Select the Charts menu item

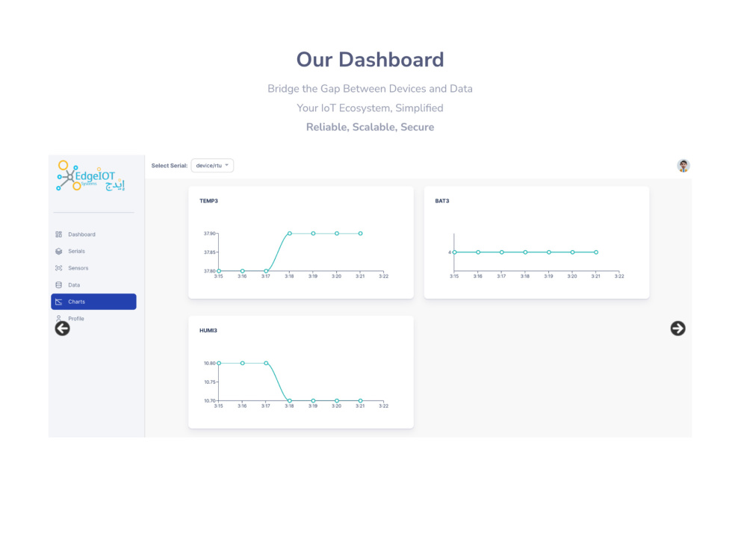click(93, 302)
